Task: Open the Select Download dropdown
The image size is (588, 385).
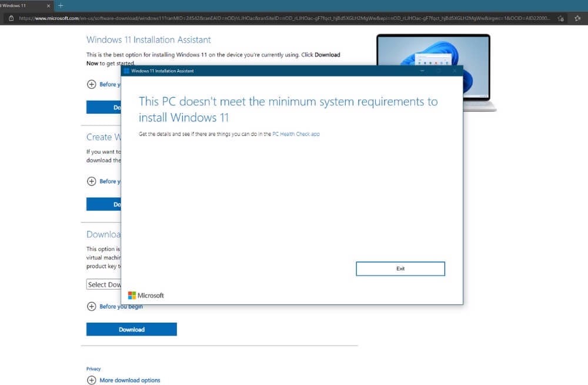Action: tap(104, 284)
